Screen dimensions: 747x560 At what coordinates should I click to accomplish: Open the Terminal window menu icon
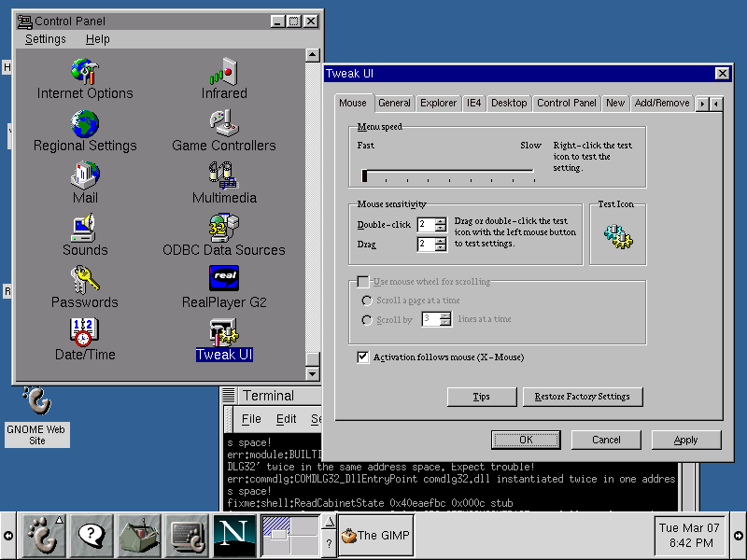[229, 395]
